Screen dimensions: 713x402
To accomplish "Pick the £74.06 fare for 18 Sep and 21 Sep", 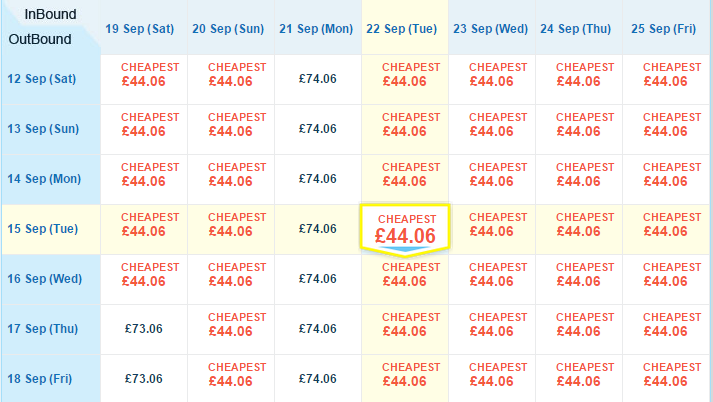I will (318, 379).
